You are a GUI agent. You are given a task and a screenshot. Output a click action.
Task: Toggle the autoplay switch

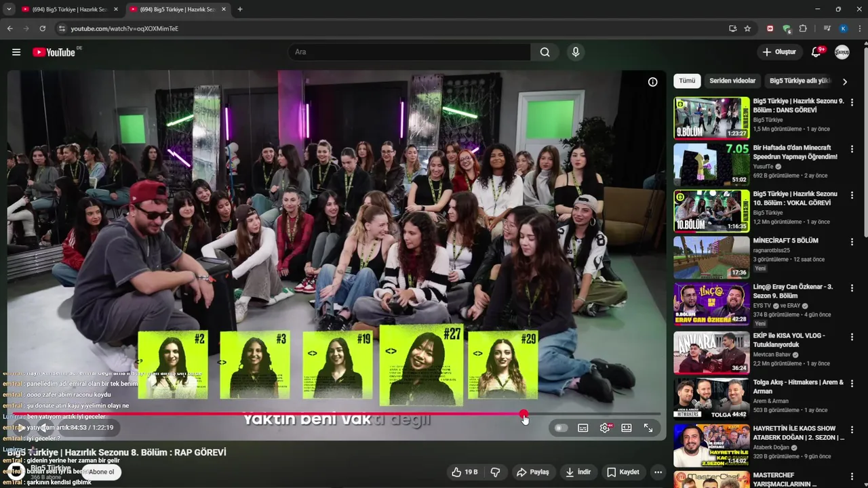(x=560, y=428)
